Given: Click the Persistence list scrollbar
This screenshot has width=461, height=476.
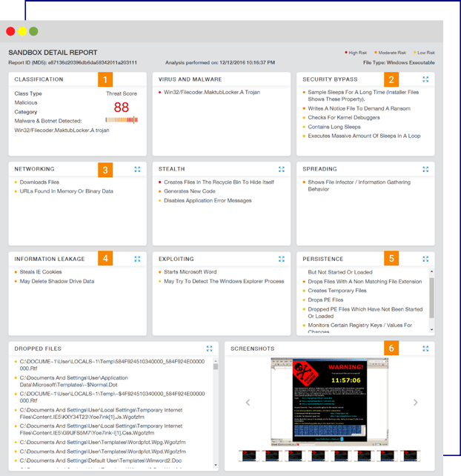Looking at the screenshot, I should (431, 297).
